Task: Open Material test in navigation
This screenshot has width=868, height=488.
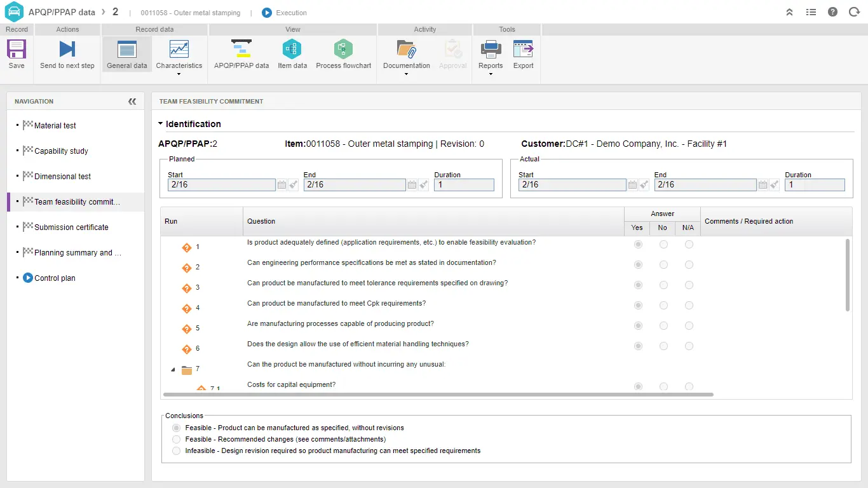Action: point(55,126)
